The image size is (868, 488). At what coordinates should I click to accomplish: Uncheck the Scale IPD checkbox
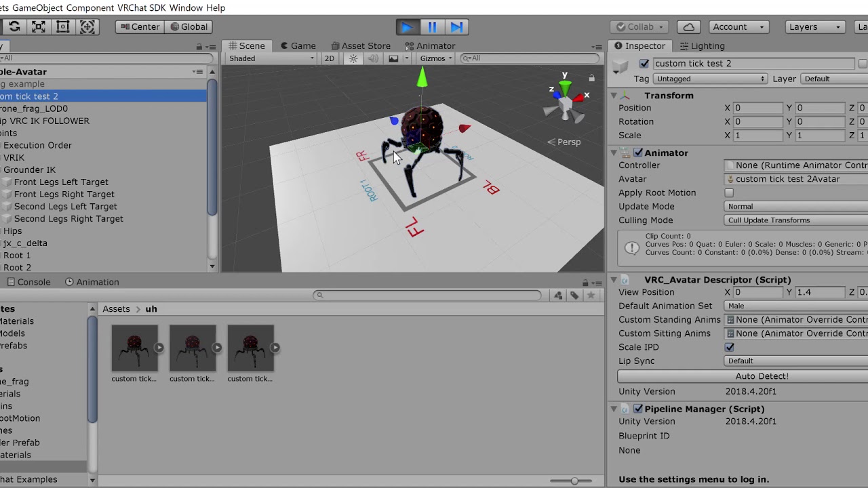click(x=730, y=347)
